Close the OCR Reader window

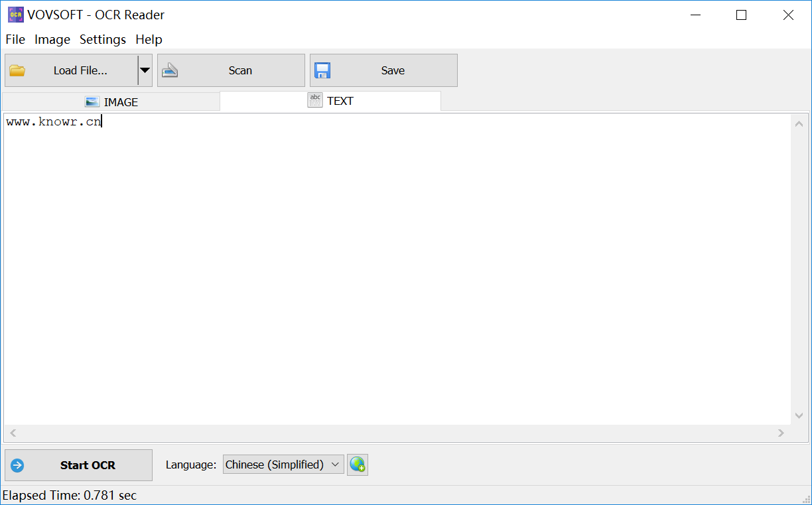pos(788,15)
